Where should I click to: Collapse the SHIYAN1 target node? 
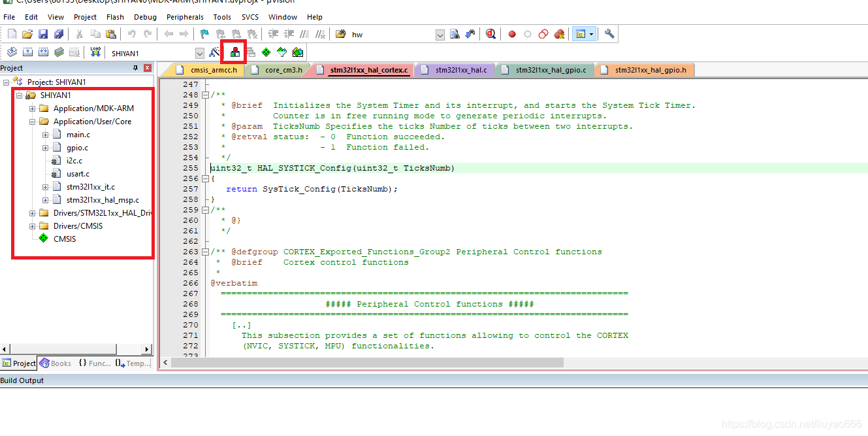[20, 95]
